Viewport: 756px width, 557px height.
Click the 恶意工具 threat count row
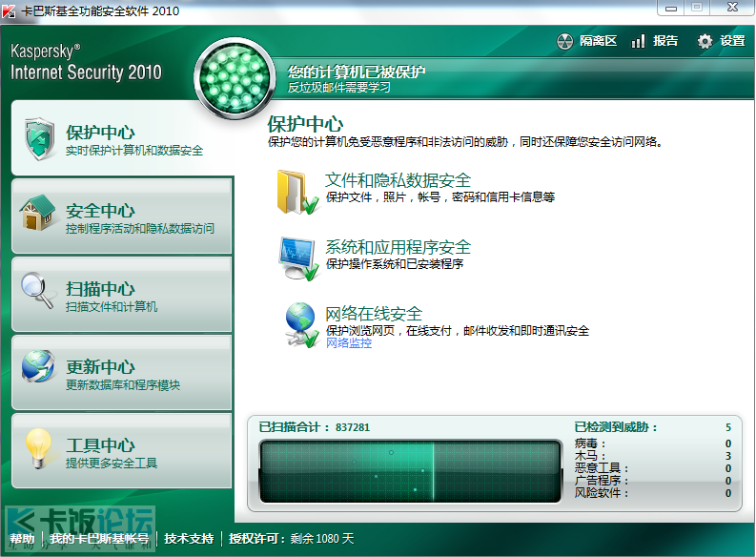click(653, 468)
